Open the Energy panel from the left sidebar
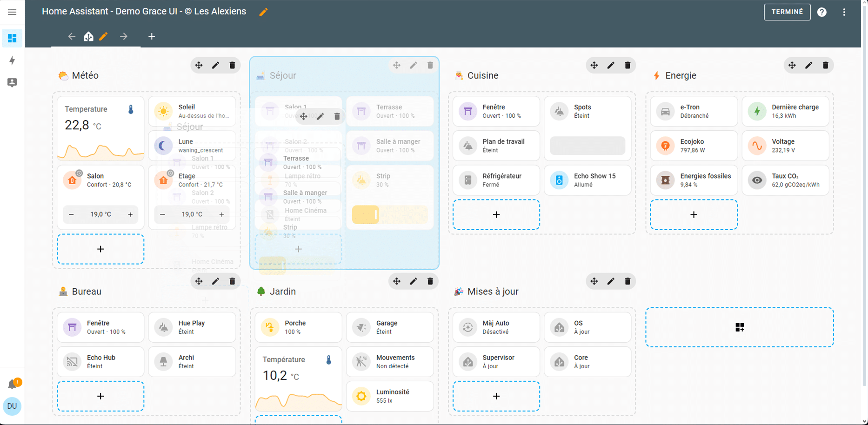Image resolution: width=868 pixels, height=425 pixels. click(12, 60)
